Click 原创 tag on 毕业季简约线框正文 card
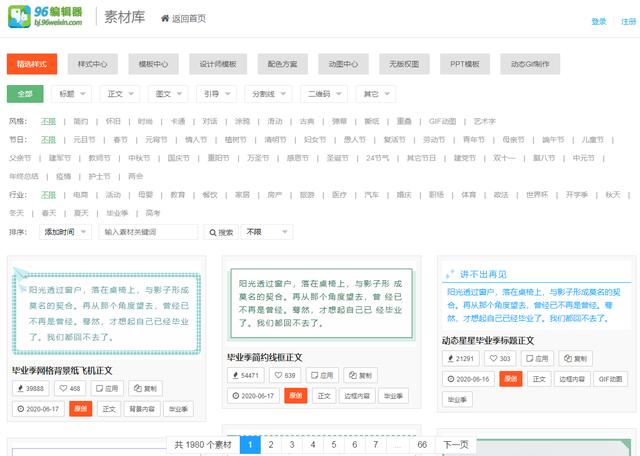640x456 pixels. coord(296,396)
